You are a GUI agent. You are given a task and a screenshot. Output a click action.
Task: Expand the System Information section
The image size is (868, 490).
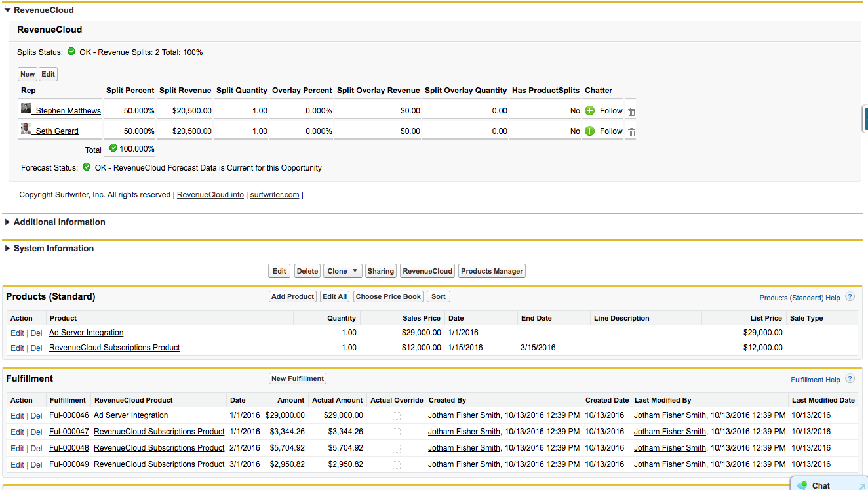click(7, 249)
